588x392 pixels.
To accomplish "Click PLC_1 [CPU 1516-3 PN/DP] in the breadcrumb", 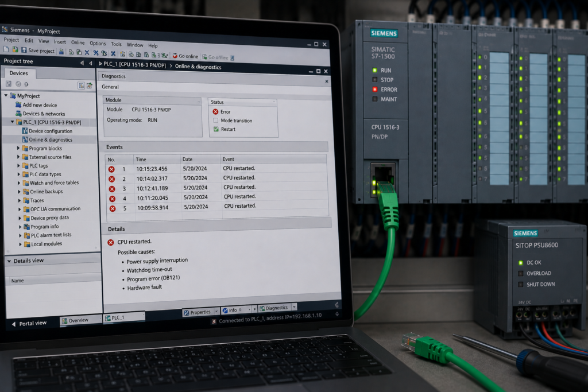I will click(134, 64).
